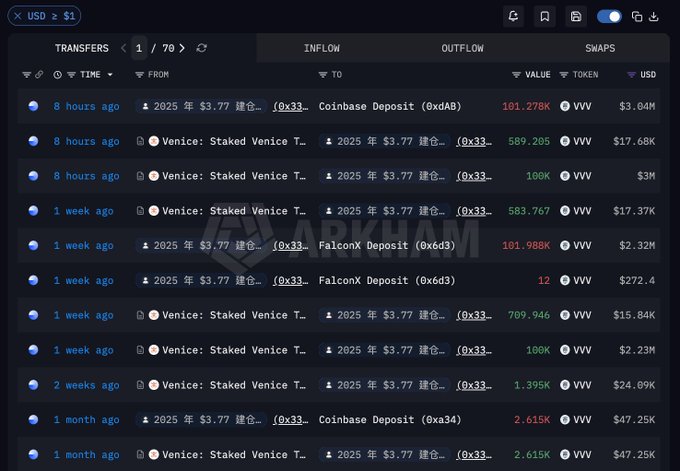Remove the USD ≥ $1 filter chip
680x471 pixels.
pos(17,16)
